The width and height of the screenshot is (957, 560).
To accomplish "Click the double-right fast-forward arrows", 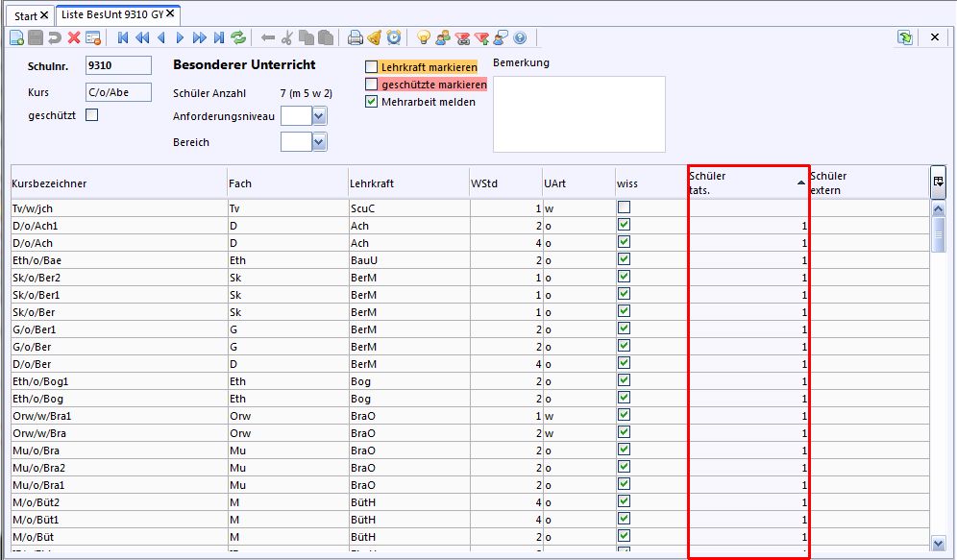I will click(199, 37).
